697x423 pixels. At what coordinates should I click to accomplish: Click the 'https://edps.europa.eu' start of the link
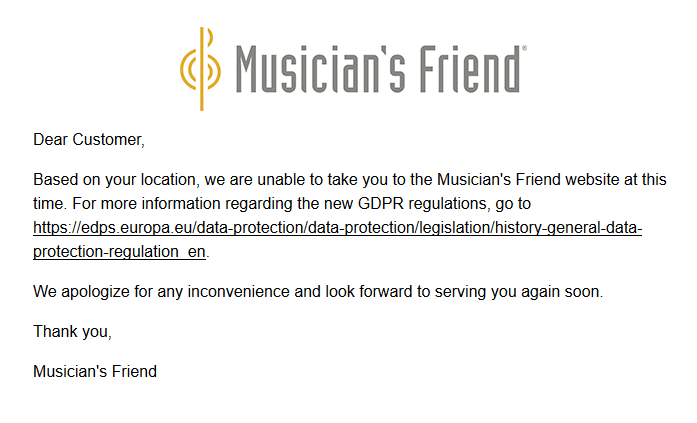pos(112,227)
